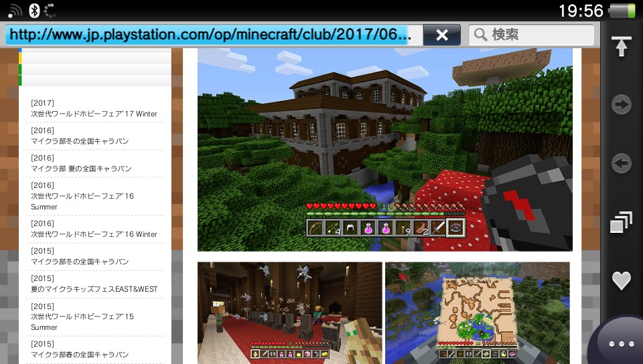View the woodland mansion screenshot
Screen dimensions: 643x364
coord(385,150)
